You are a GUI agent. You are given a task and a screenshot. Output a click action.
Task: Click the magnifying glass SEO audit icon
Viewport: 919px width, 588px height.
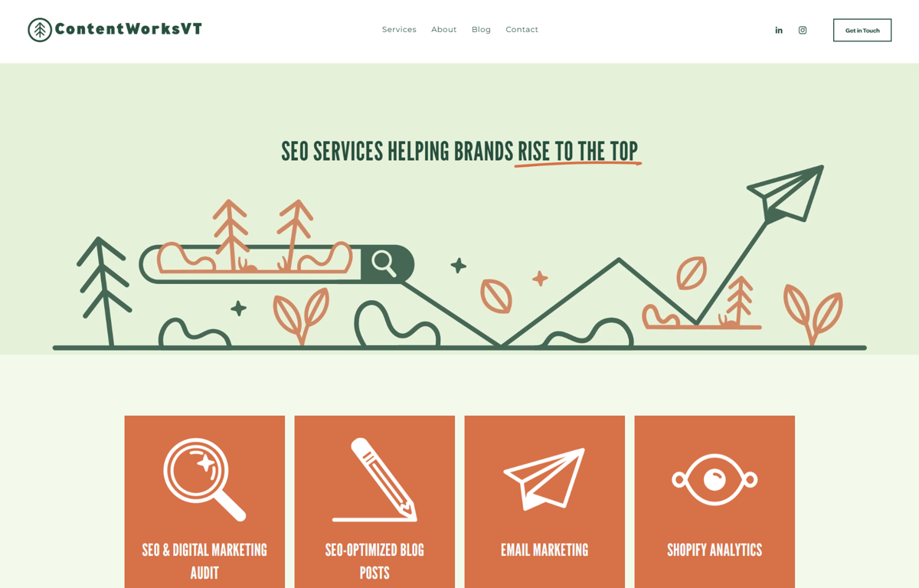(204, 479)
